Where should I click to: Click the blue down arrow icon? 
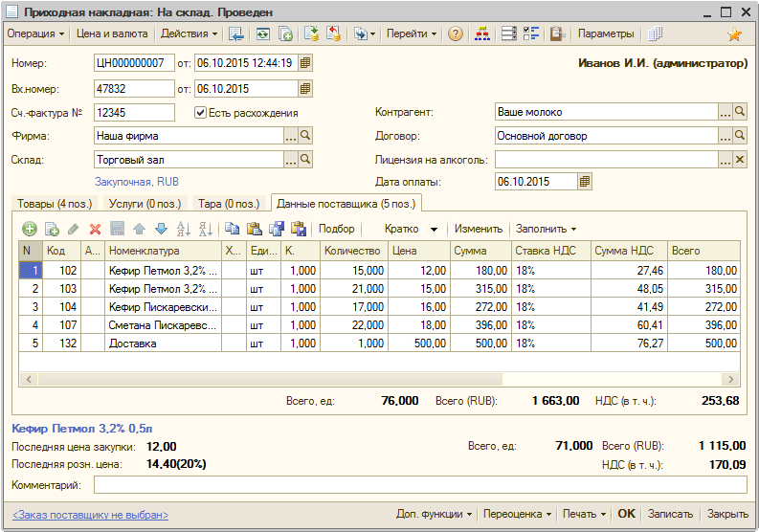161,229
